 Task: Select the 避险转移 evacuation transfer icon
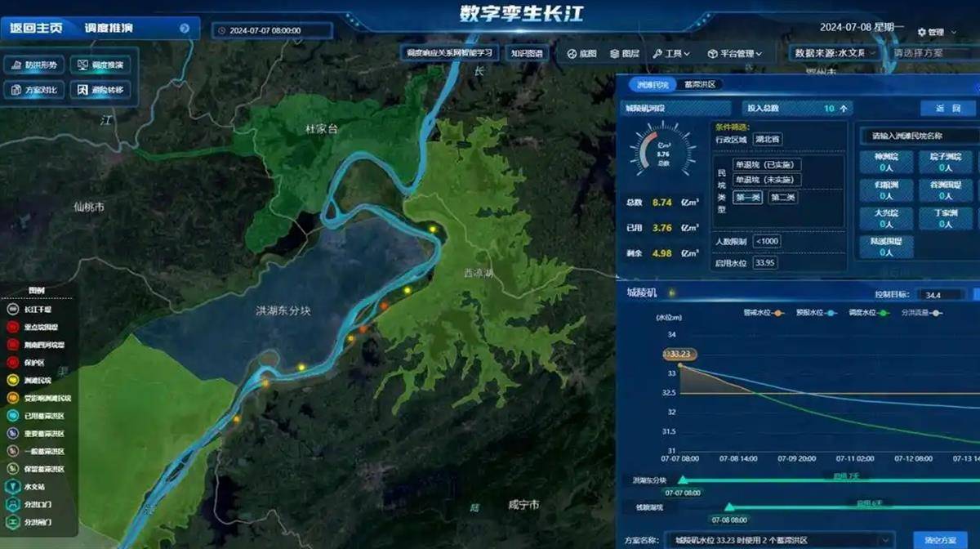point(83,90)
